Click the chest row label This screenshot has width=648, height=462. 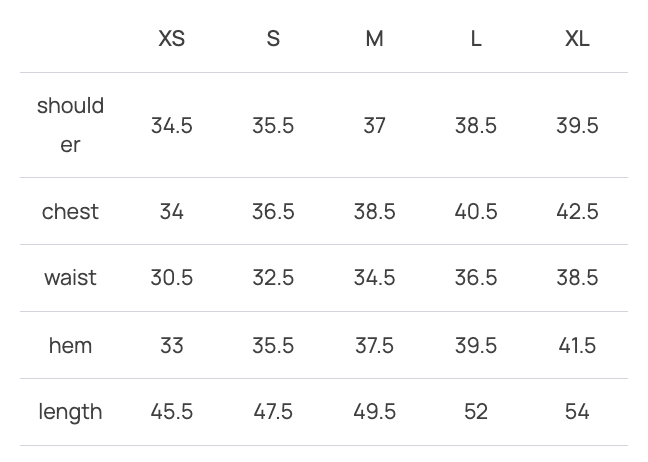[70, 211]
